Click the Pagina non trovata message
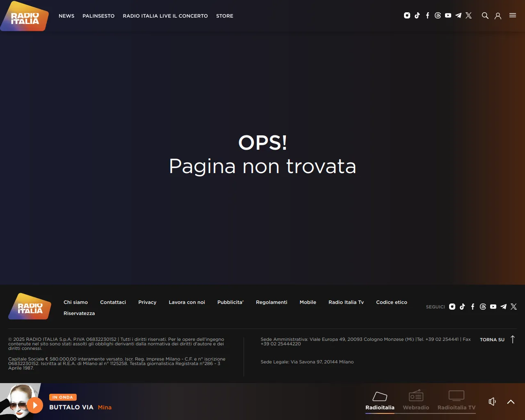The width and height of the screenshot is (525, 420). pos(262,167)
